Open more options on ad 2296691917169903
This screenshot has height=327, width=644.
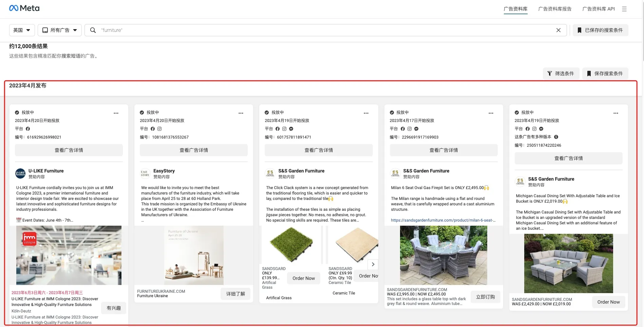tap(491, 113)
